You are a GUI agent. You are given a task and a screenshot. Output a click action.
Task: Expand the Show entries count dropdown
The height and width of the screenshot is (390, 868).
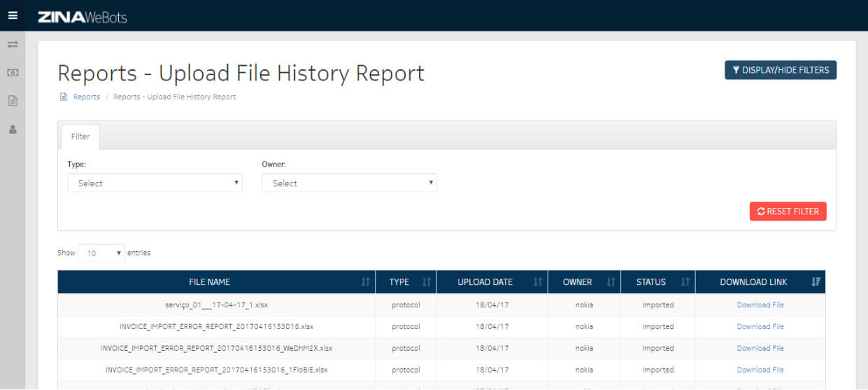101,253
